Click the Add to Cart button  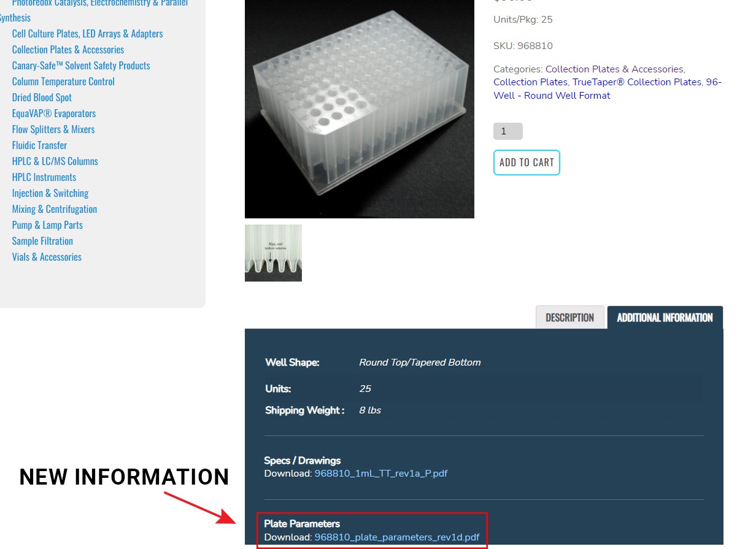point(526,163)
